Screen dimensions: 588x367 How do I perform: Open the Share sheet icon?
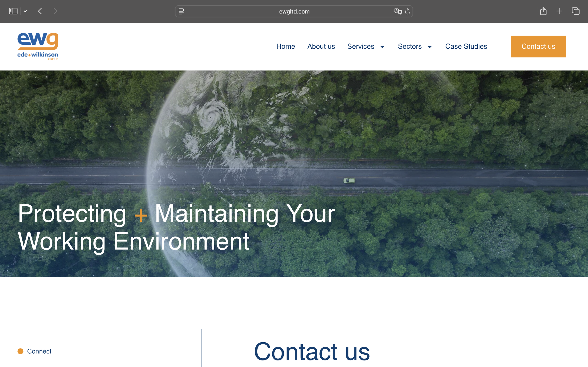coord(543,11)
